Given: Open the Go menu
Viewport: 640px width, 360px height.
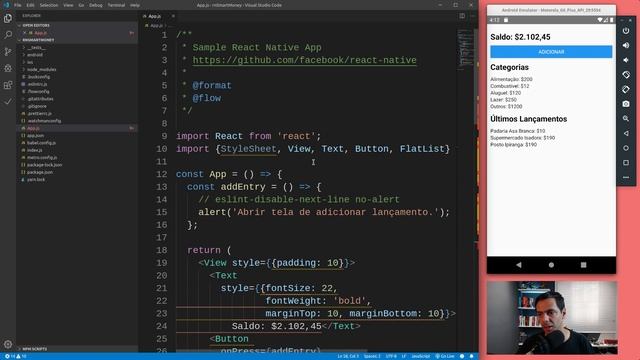Looking at the screenshot, I should (x=81, y=5).
